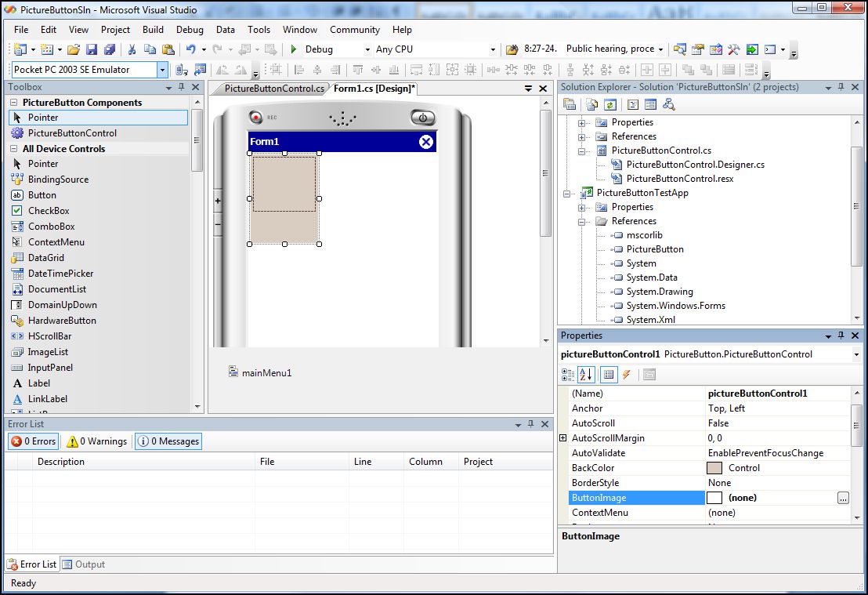The height and width of the screenshot is (595, 868).
Task: Click the View Designer icon in Solution Explorer
Action: click(650, 105)
